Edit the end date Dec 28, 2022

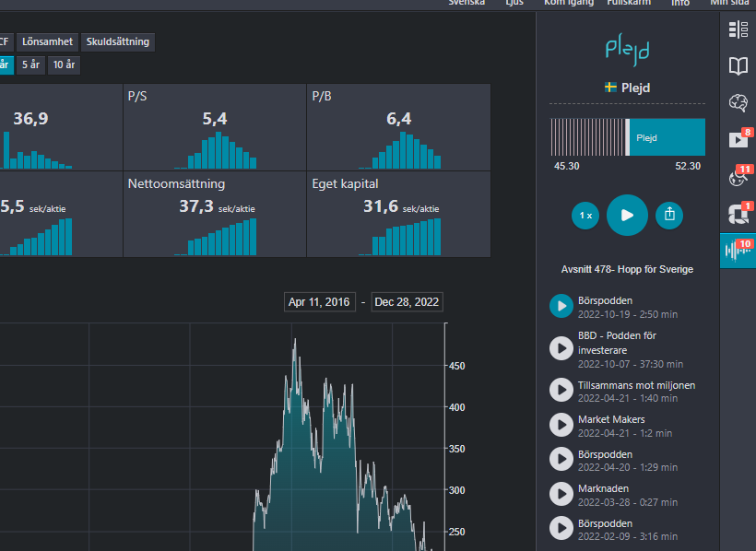[x=407, y=302]
